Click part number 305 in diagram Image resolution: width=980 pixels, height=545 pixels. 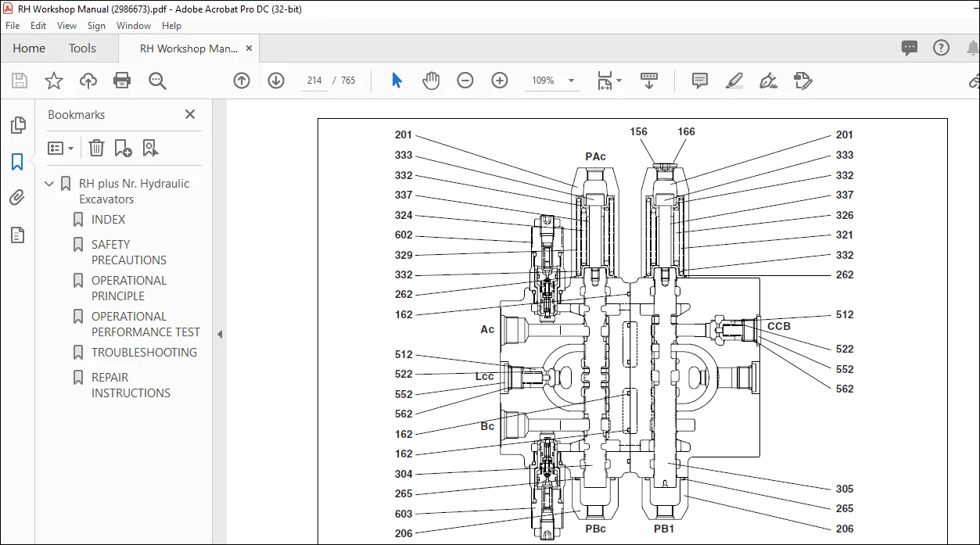(x=844, y=489)
